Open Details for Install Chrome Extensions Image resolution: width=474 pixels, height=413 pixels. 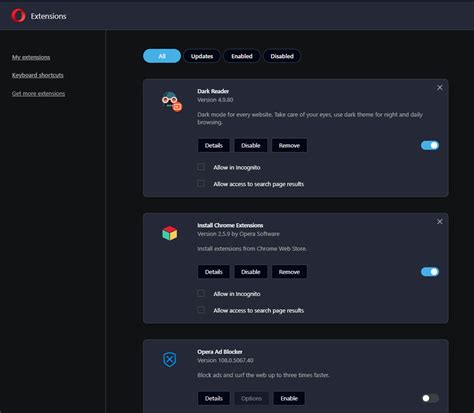coord(214,272)
